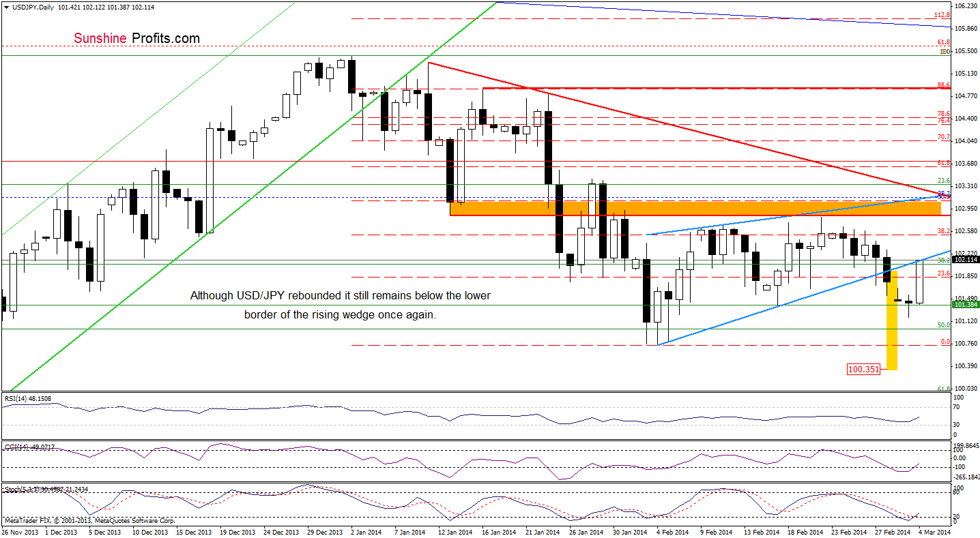Image resolution: width=980 pixels, height=538 pixels.
Task: Click the 105.860 price axis label
Action: coord(966,28)
